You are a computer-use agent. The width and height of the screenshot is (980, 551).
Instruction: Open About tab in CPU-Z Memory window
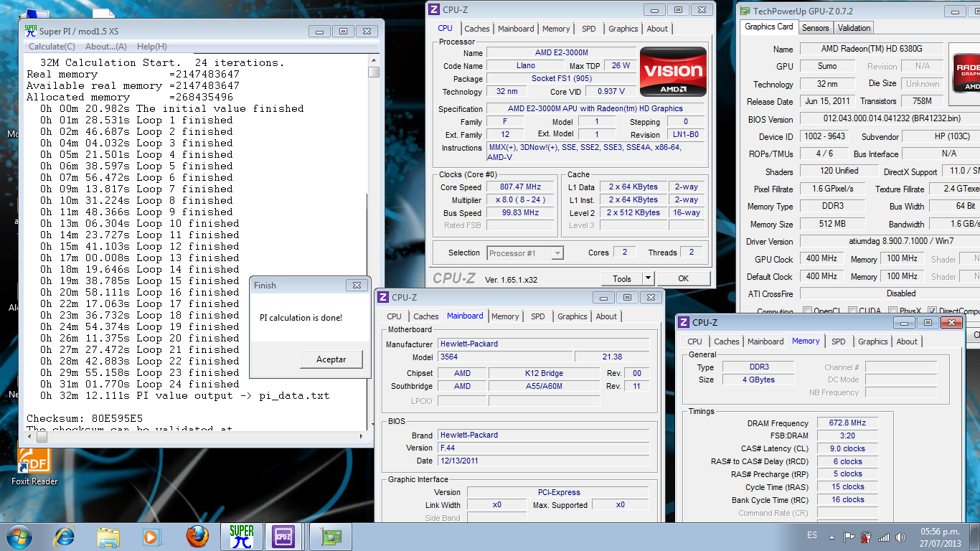[x=907, y=342]
